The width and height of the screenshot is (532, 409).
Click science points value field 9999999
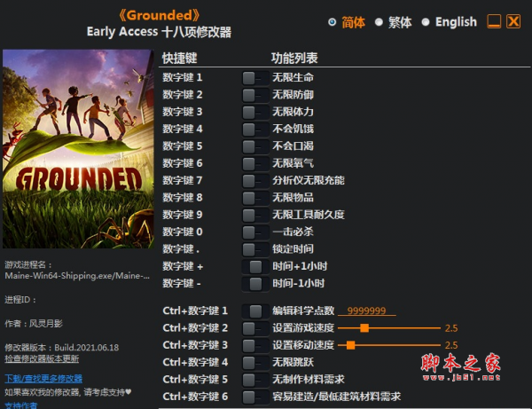point(367,311)
